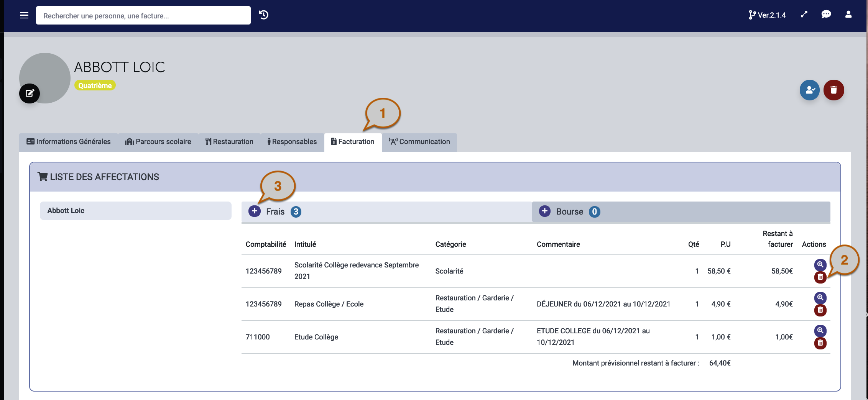Click the ABBOTT LOIC name heading
The image size is (868, 400).
click(x=120, y=67)
